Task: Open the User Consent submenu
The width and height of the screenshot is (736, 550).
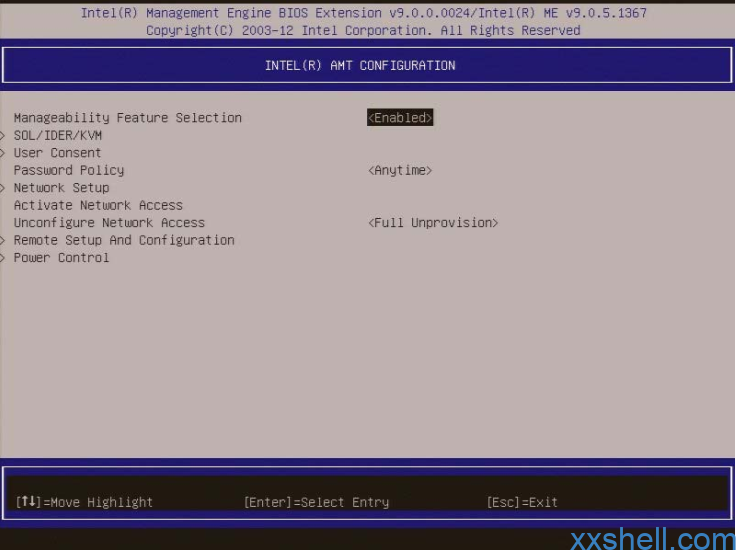Action: click(x=57, y=153)
